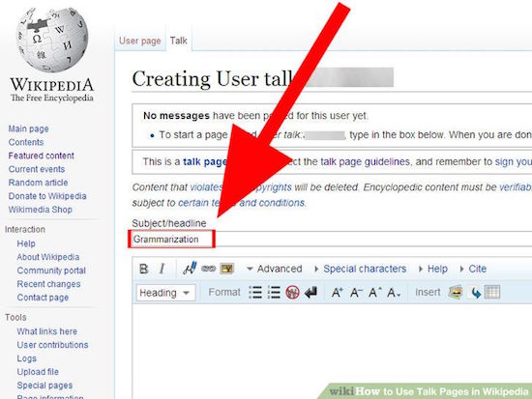Image resolution: width=532 pixels, height=399 pixels.
Task: Click the link chain icon
Action: tap(208, 269)
